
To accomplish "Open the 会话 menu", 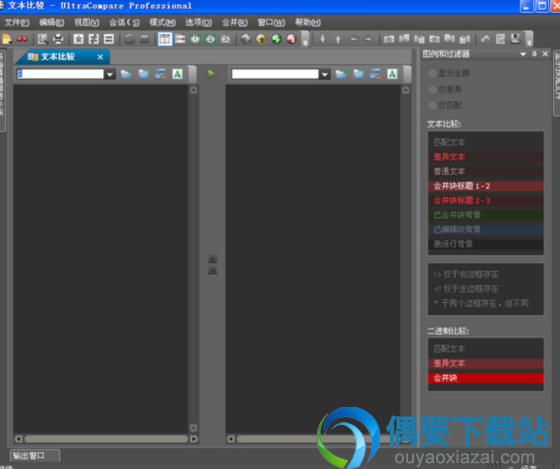I will click(x=124, y=23).
